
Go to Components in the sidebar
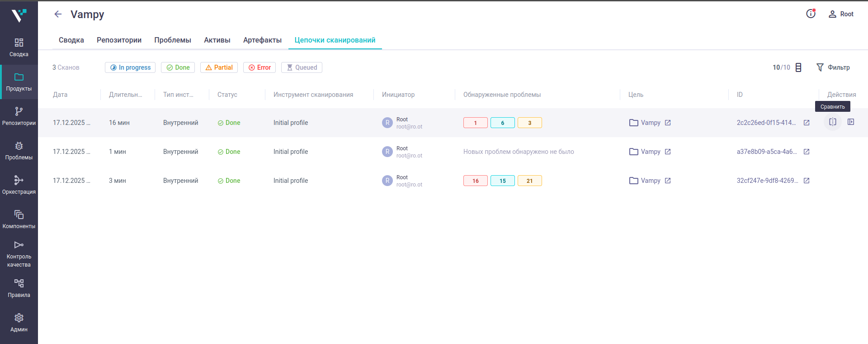pos(19,219)
